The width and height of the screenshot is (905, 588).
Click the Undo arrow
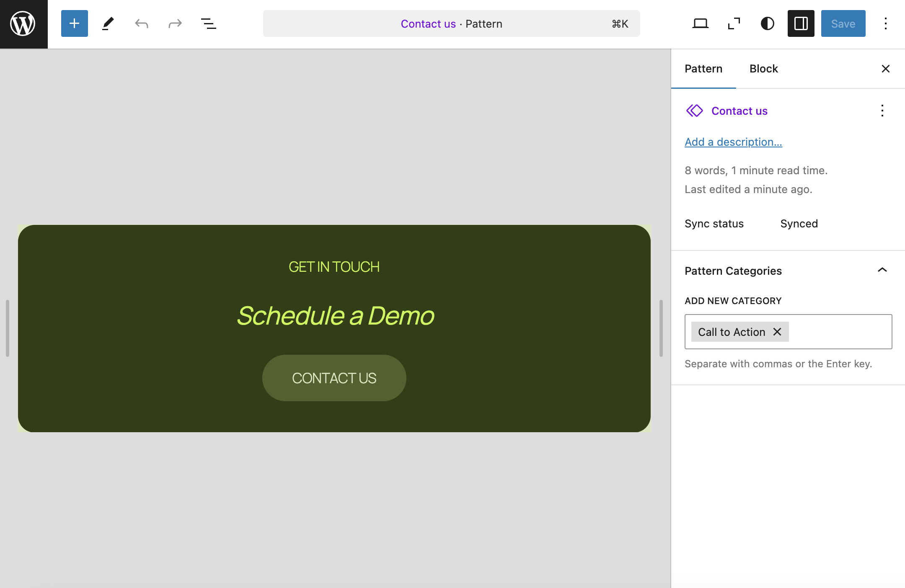point(142,23)
